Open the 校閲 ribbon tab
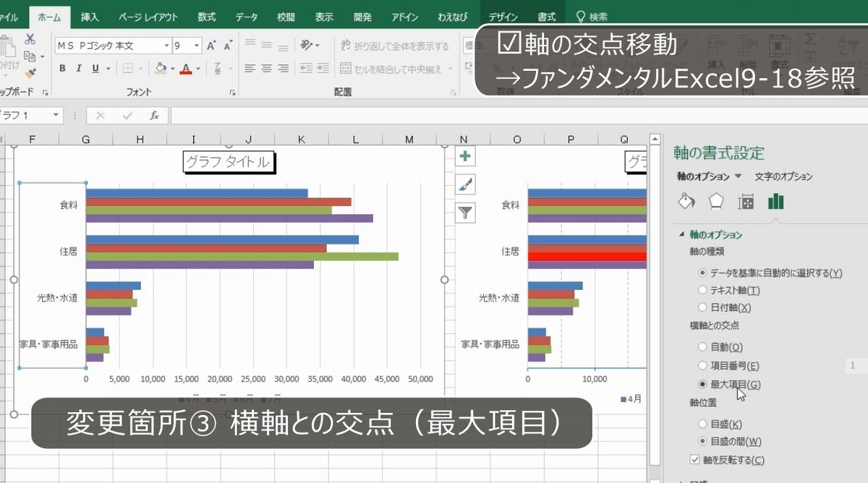Screen dimensions: 868x483 [x=286, y=17]
